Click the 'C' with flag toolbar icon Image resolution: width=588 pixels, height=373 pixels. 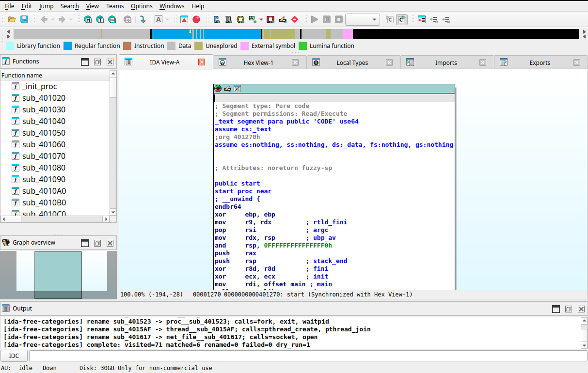[x=390, y=19]
